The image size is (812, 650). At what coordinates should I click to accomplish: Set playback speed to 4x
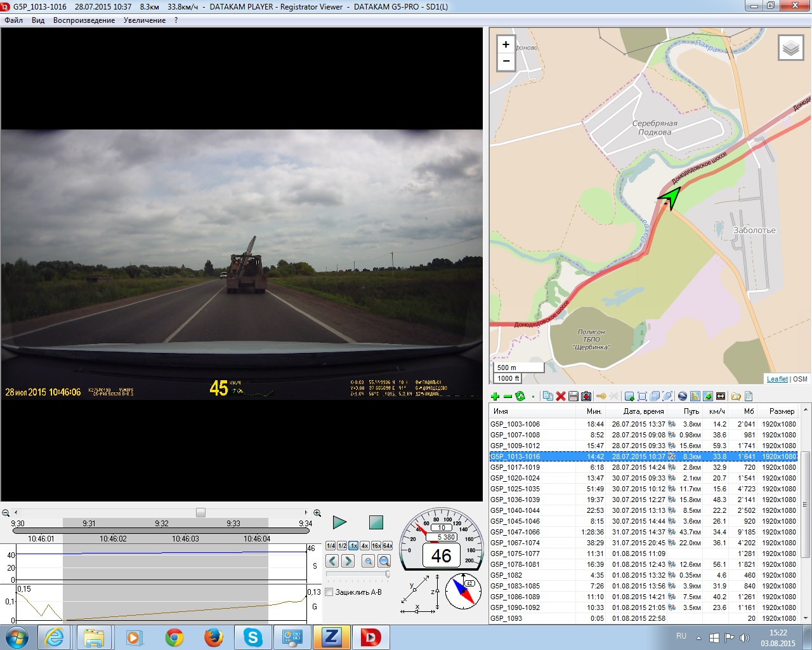[x=365, y=546]
